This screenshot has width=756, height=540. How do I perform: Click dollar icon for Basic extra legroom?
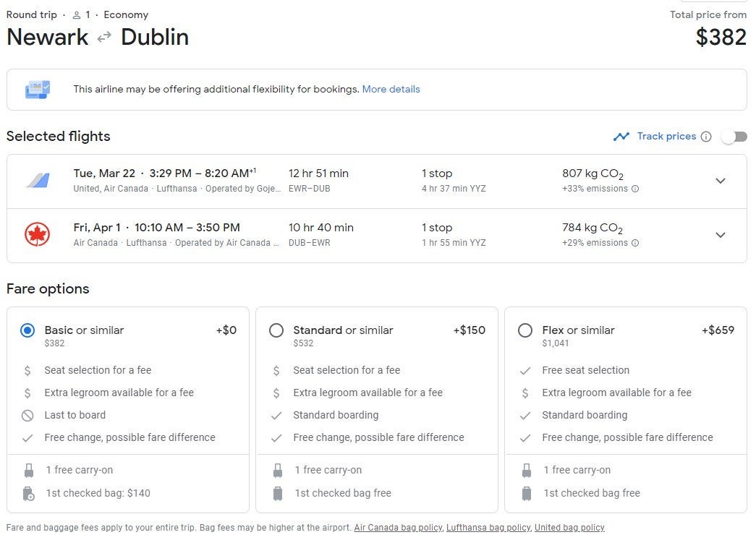click(27, 393)
